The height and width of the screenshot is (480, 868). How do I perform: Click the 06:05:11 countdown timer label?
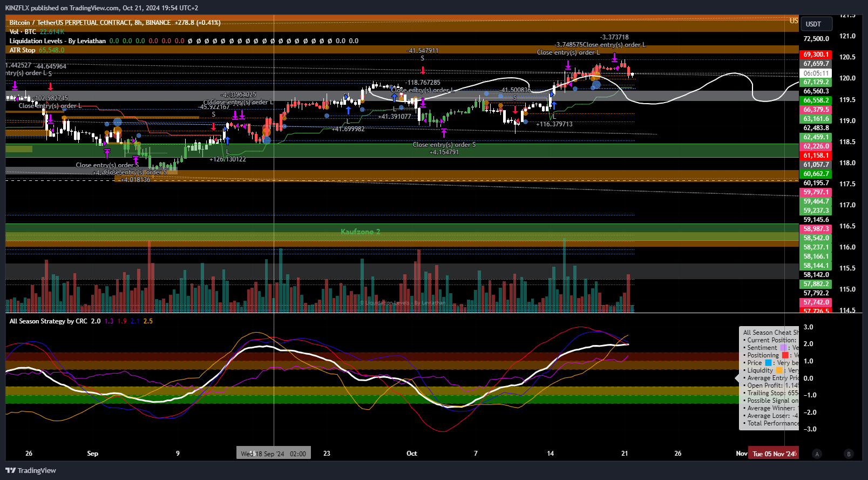(816, 73)
